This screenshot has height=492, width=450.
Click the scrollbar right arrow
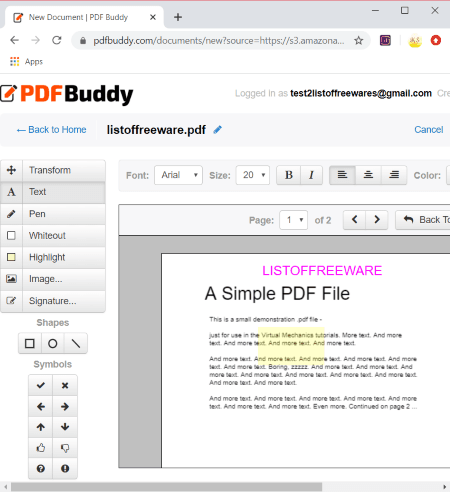[445, 487]
